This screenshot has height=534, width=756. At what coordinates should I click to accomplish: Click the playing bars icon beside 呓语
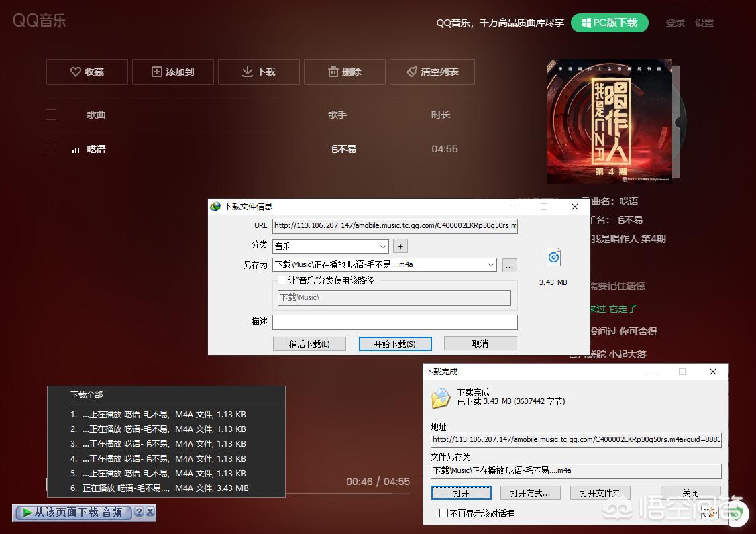tap(76, 150)
